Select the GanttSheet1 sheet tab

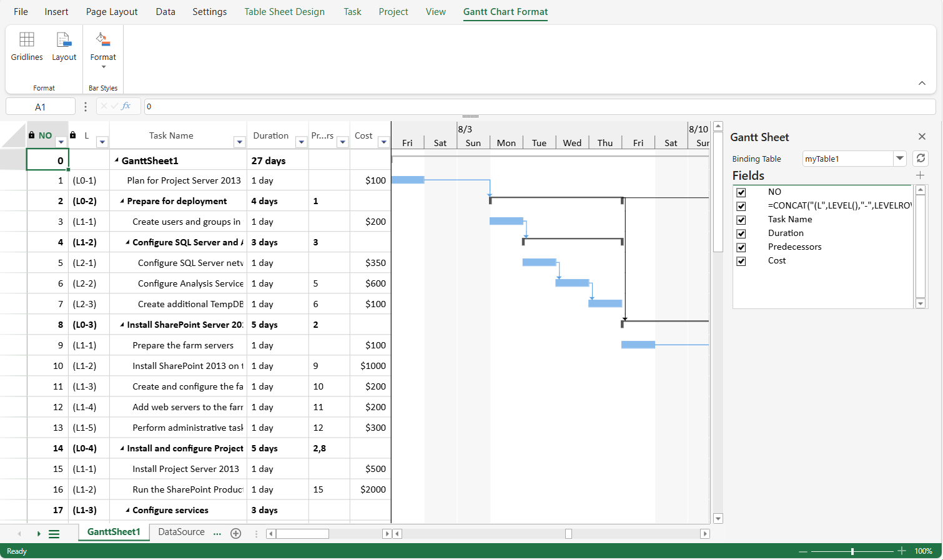(114, 532)
